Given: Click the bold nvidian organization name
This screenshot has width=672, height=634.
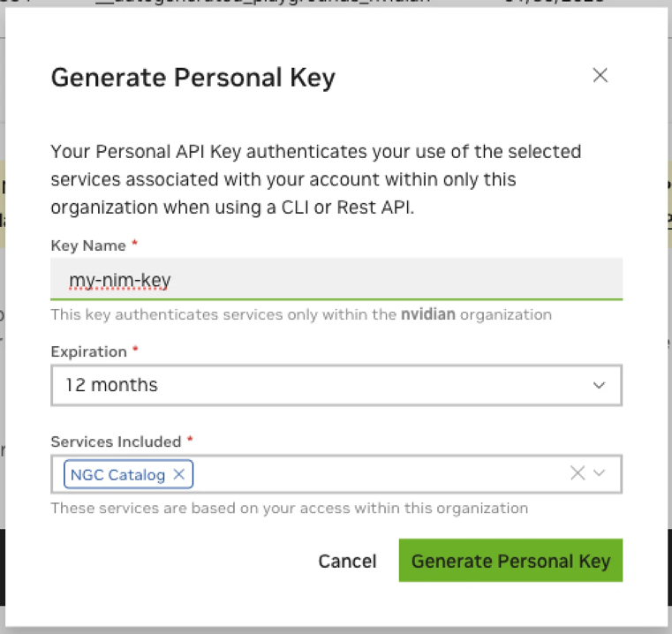Looking at the screenshot, I should pyautogui.click(x=427, y=314).
